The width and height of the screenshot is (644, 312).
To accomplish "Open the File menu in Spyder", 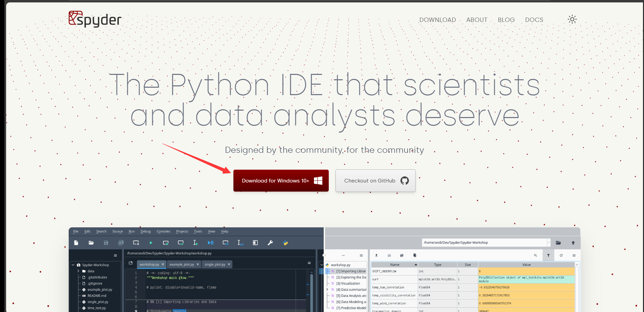I will coord(76,231).
